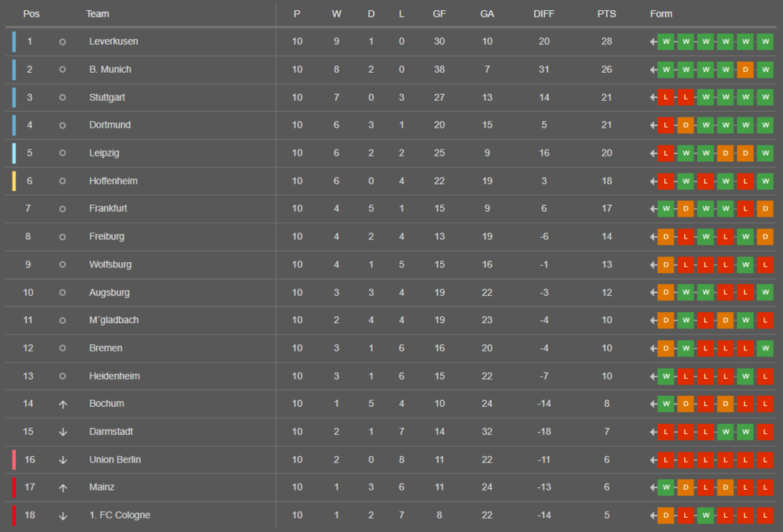783x532 pixels.
Task: Open the Hoffenheim team page
Action: click(x=113, y=181)
